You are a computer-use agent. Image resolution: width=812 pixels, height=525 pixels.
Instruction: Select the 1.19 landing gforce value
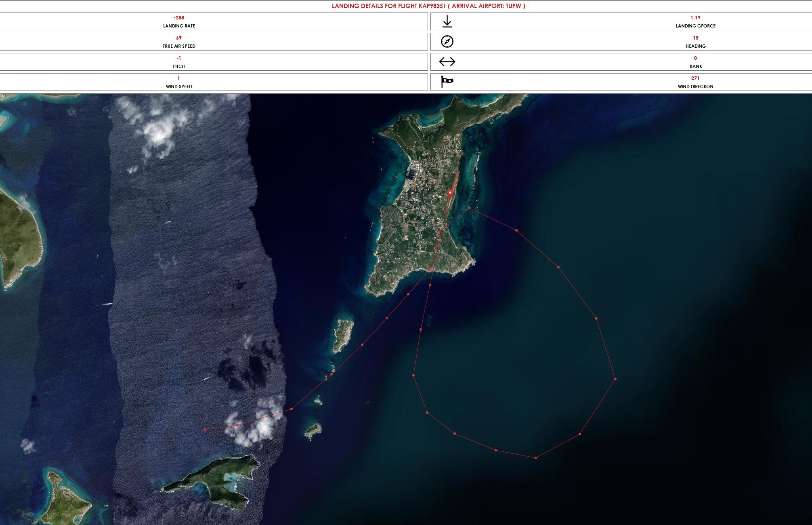pos(695,18)
